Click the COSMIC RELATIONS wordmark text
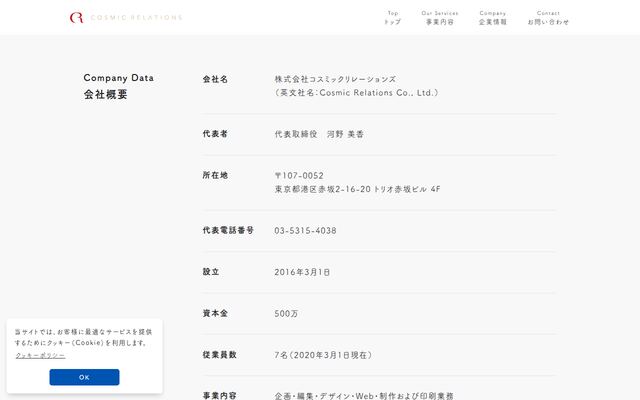The width and height of the screenshot is (640, 400). 136,18
